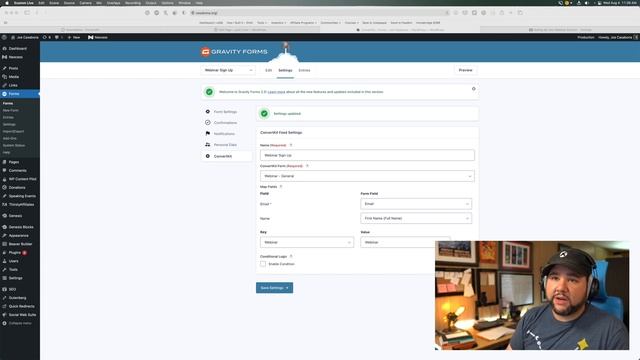Click the Apple menu in macOS menu bar
This screenshot has width=640, height=360.
(7, 3)
